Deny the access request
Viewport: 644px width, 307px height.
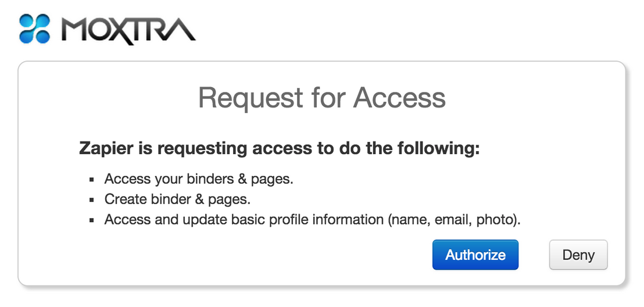coord(578,255)
